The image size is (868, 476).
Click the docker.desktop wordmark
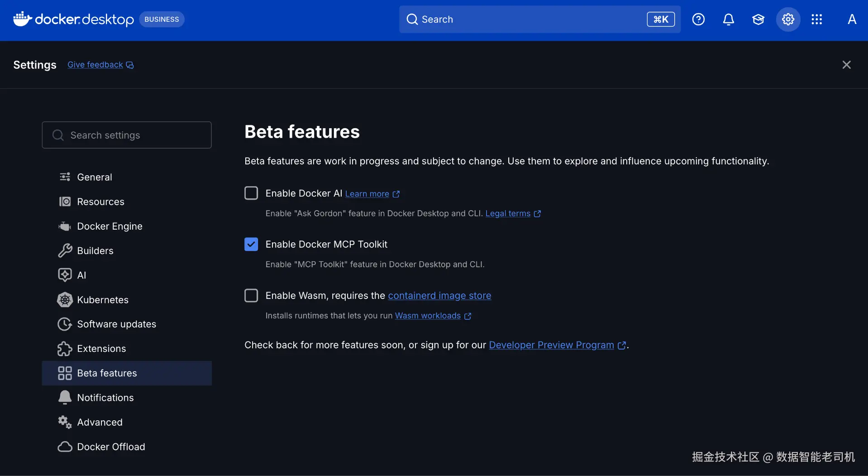coord(84,19)
